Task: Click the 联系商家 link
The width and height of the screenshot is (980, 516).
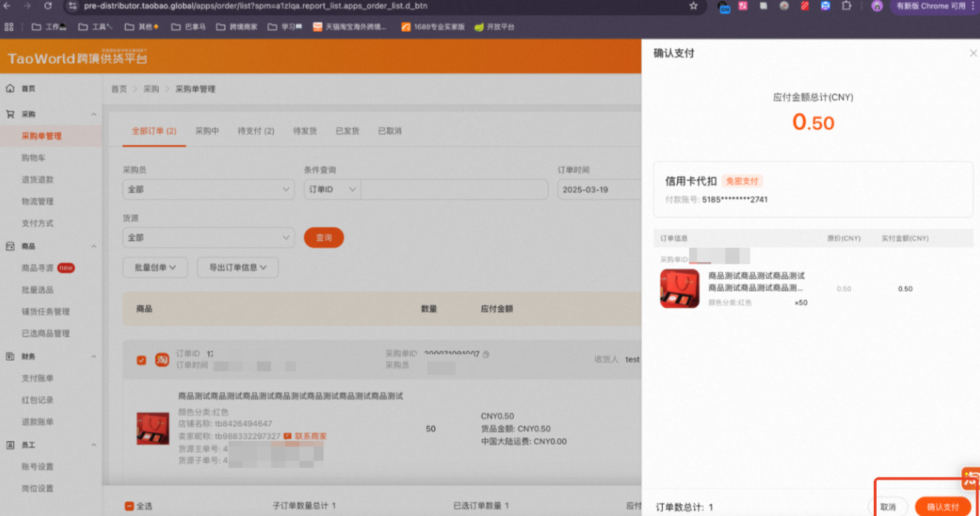Action: pyautogui.click(x=310, y=437)
